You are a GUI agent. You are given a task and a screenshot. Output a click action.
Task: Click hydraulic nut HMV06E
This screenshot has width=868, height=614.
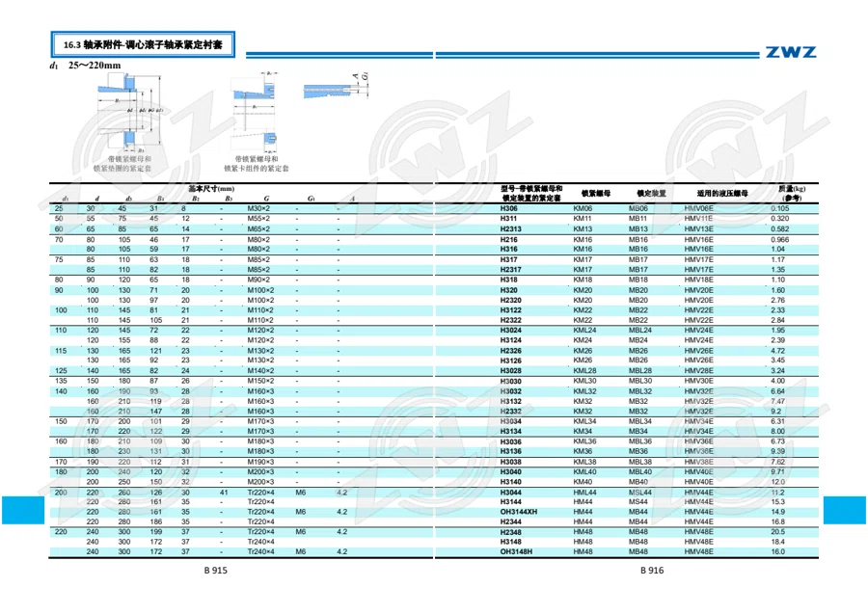tap(698, 208)
